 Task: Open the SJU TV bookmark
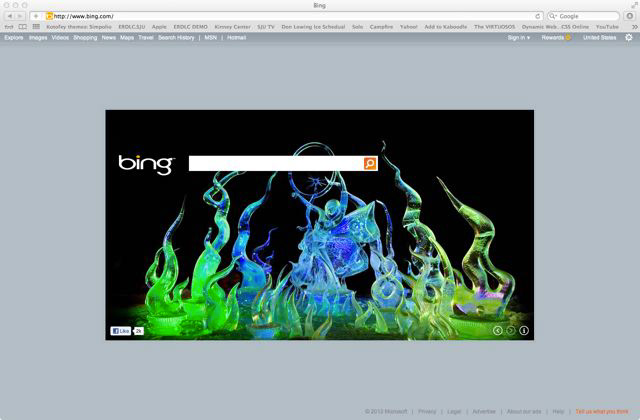(x=266, y=27)
